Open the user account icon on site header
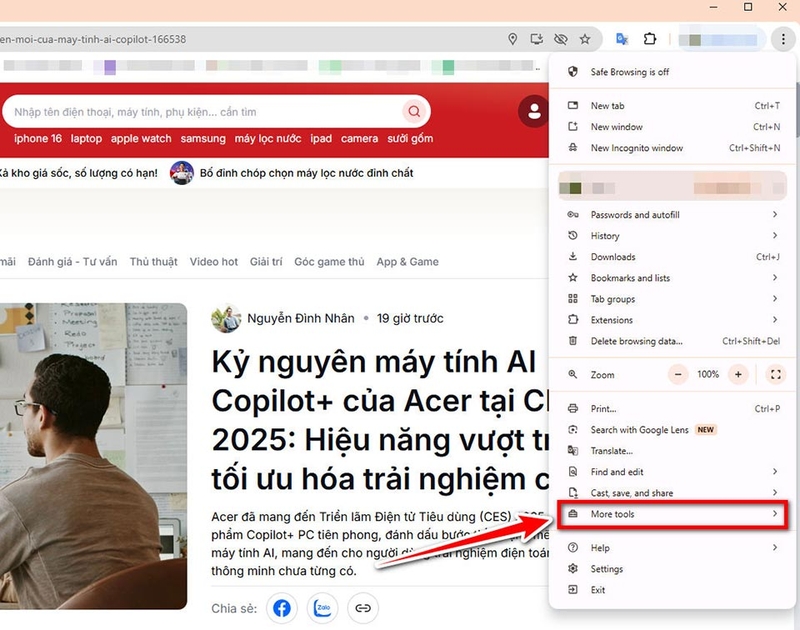This screenshot has width=800, height=630. click(x=534, y=111)
